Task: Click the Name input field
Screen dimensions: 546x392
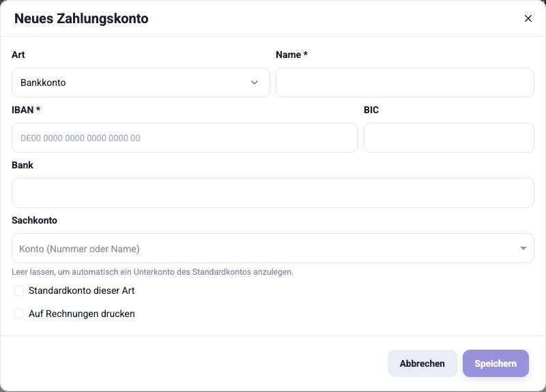Action: pyautogui.click(x=405, y=82)
